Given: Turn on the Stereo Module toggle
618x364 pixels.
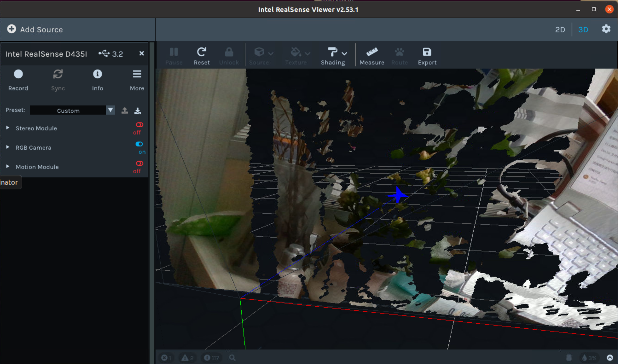Looking at the screenshot, I should point(139,125).
